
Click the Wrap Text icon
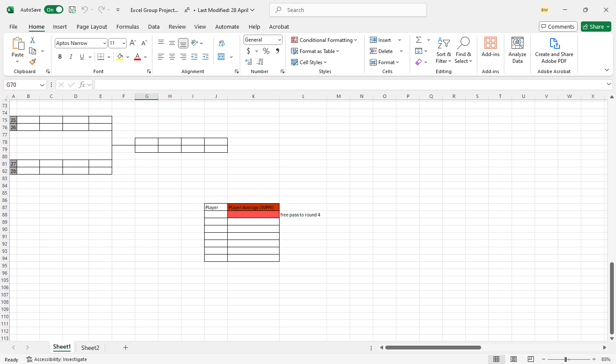tap(222, 43)
